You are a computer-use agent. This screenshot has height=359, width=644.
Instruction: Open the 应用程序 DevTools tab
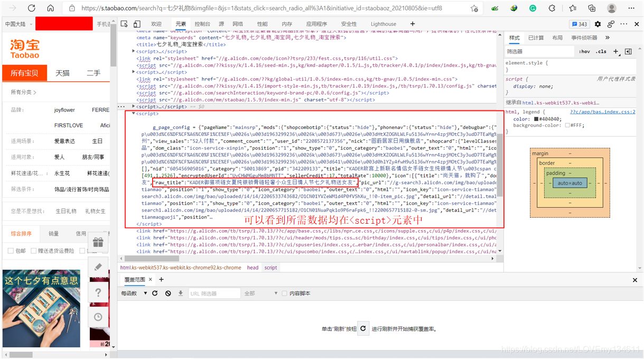(x=316, y=24)
